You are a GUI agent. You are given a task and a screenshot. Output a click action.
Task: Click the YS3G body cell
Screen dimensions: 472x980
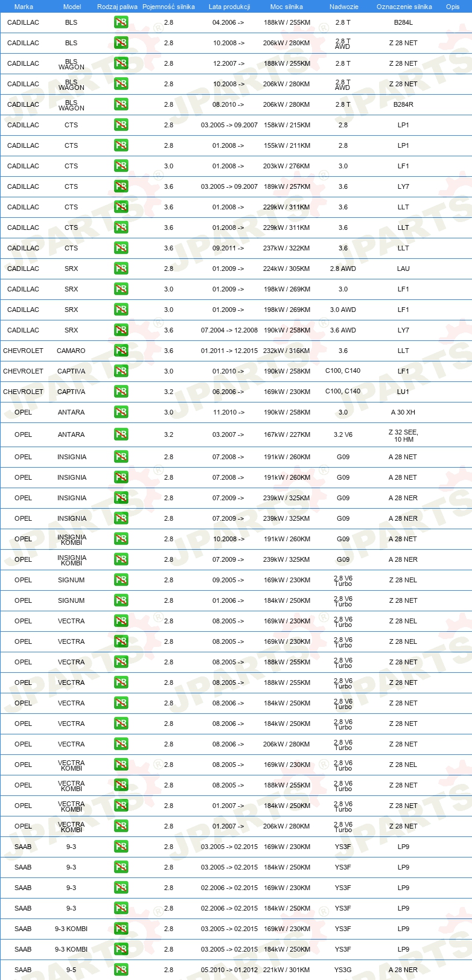(343, 970)
